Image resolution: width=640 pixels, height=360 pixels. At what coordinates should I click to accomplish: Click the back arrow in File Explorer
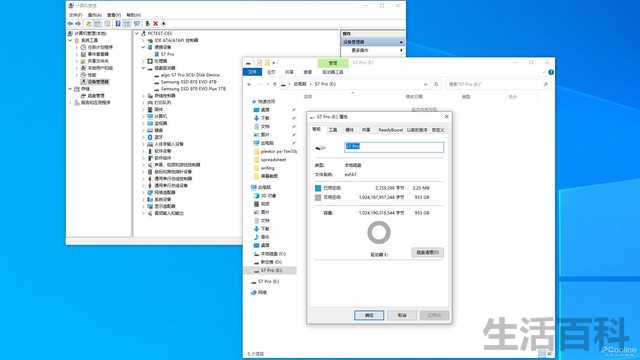click(x=249, y=84)
